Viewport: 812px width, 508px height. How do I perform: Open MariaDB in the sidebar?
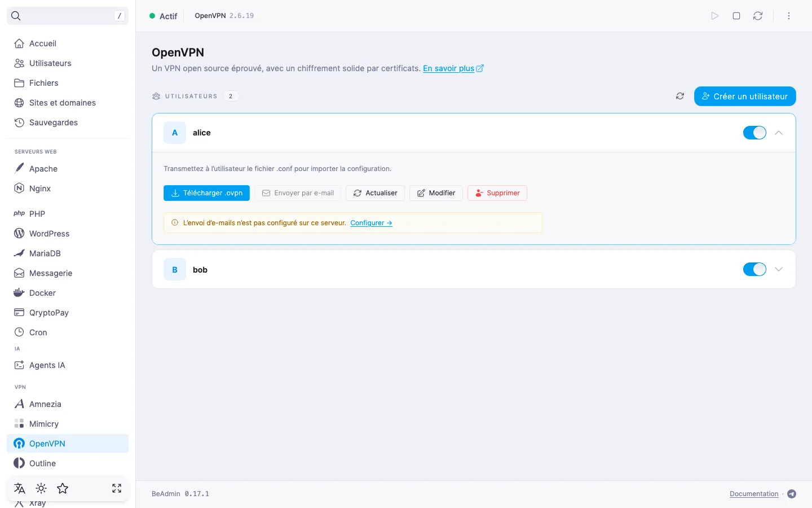[x=68, y=253]
